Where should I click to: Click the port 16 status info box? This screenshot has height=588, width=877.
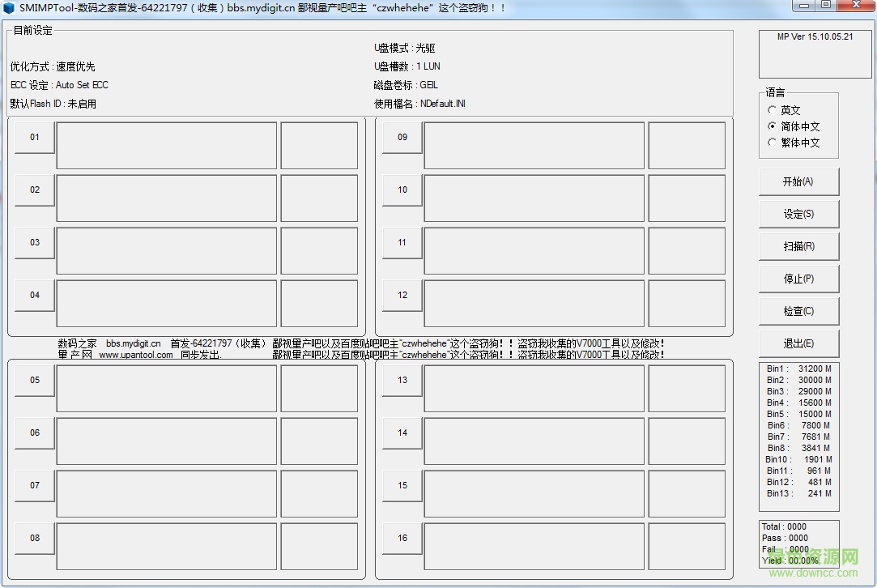534,546
